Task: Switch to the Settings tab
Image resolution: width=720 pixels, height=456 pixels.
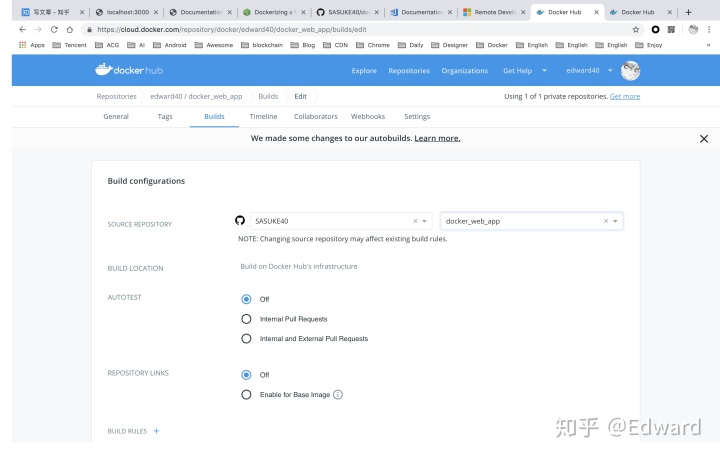Action: pos(417,117)
